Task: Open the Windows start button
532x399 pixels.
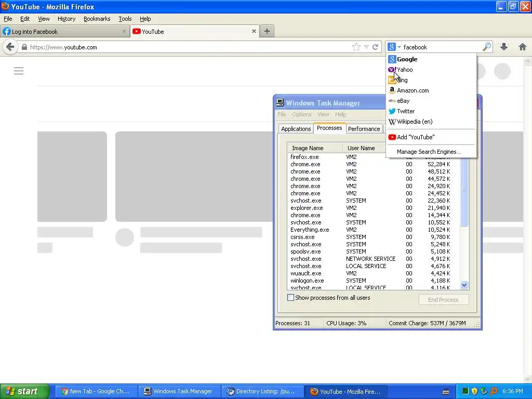Action: 24,391
